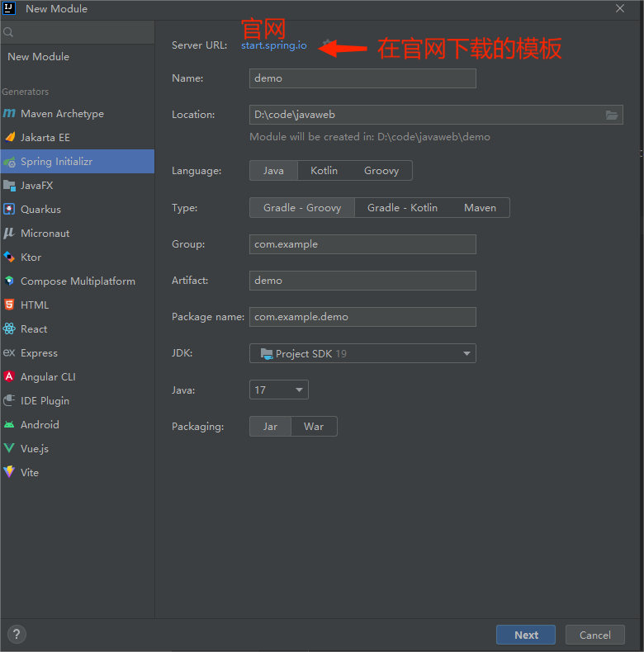
Task: Select the Ktor generator
Action: point(78,257)
